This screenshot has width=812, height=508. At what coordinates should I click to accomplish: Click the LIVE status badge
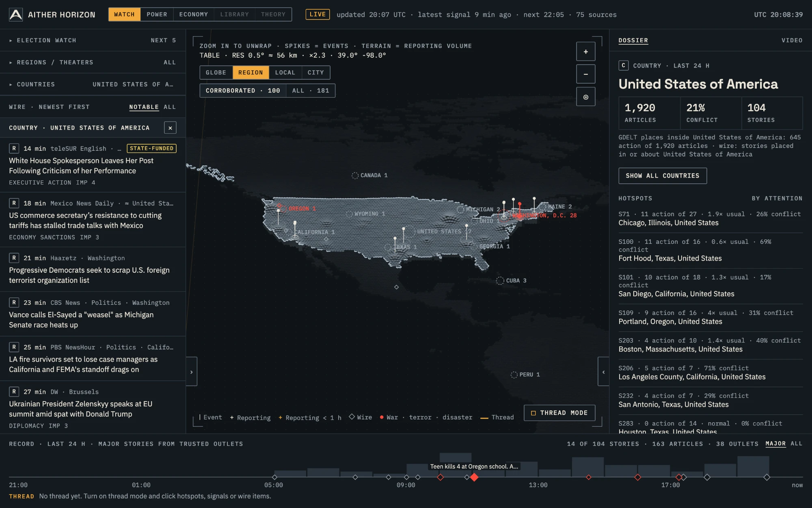point(317,15)
